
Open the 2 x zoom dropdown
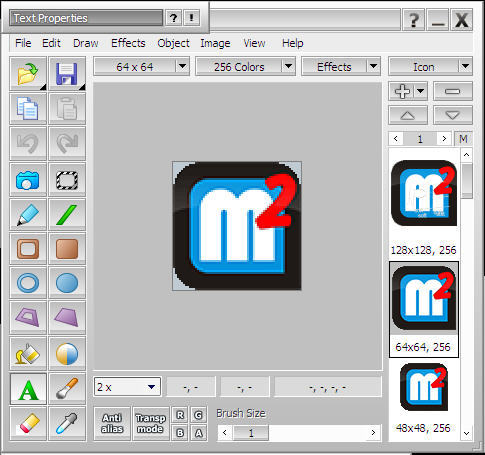(128, 387)
